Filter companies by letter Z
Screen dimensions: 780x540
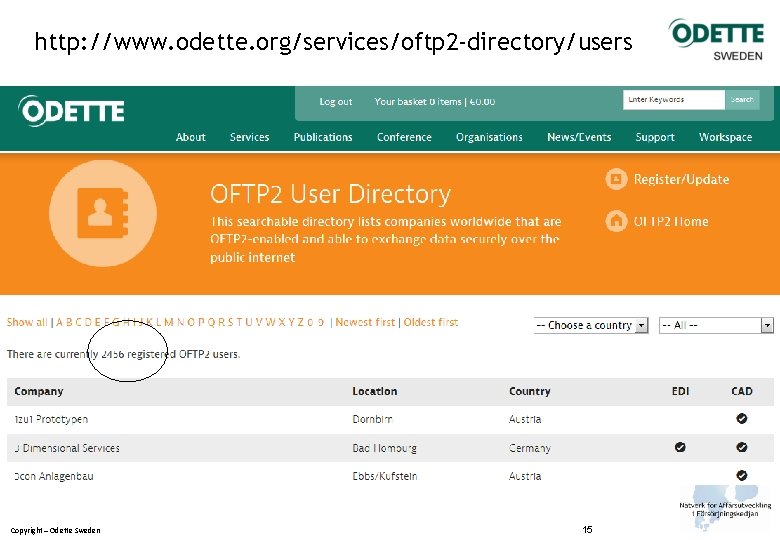coord(300,322)
